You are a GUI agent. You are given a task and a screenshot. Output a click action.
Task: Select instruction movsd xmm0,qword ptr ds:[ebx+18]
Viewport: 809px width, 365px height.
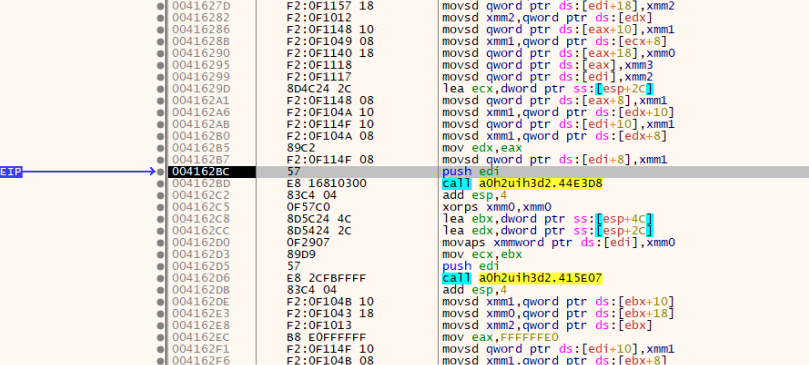coord(558,313)
